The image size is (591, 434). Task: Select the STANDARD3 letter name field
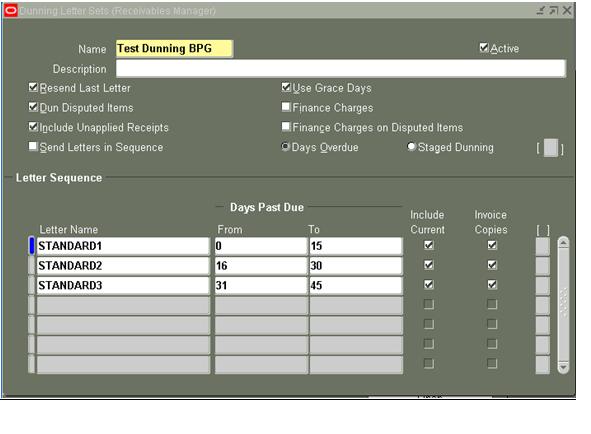click(x=123, y=285)
